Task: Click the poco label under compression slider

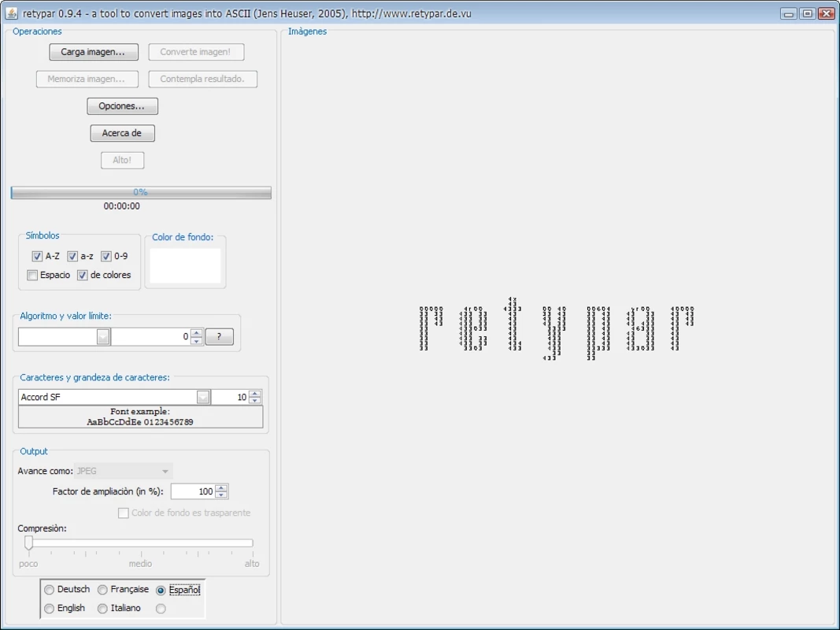Action: coord(28,564)
